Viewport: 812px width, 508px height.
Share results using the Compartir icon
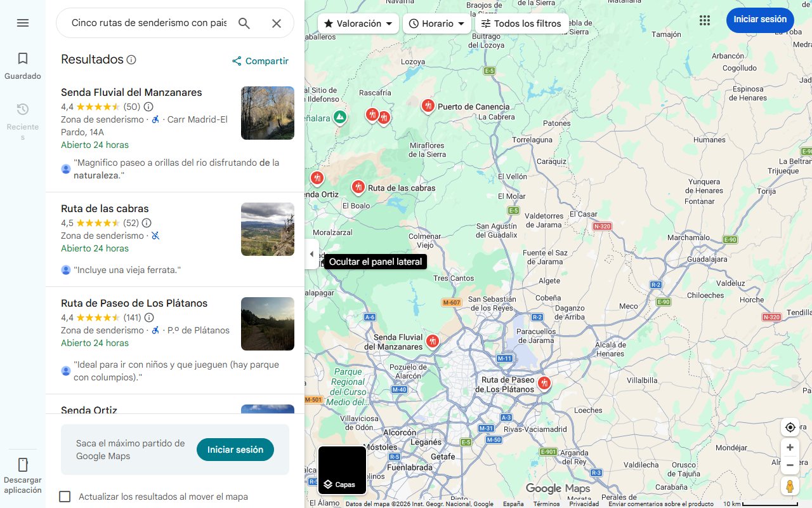tap(237, 61)
